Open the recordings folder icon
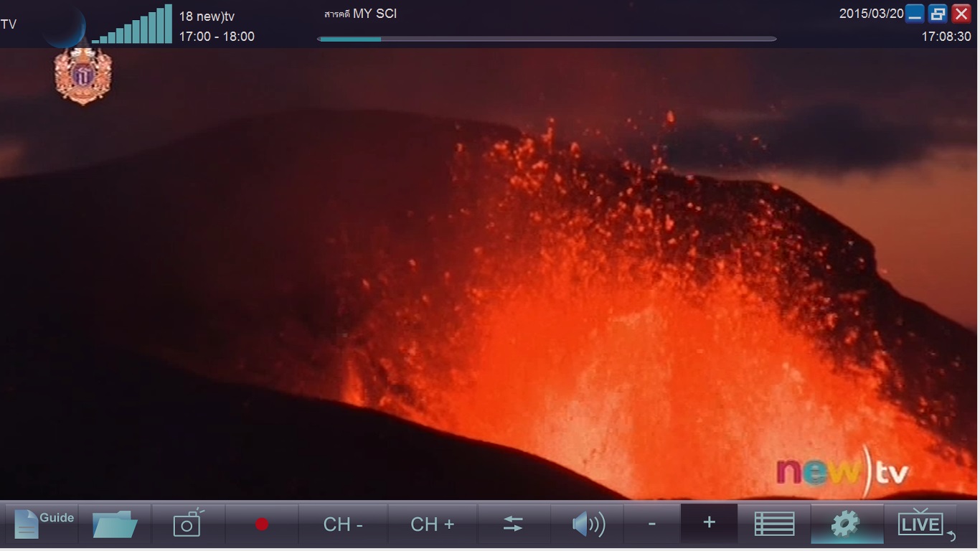The width and height of the screenshot is (980, 551). click(115, 524)
